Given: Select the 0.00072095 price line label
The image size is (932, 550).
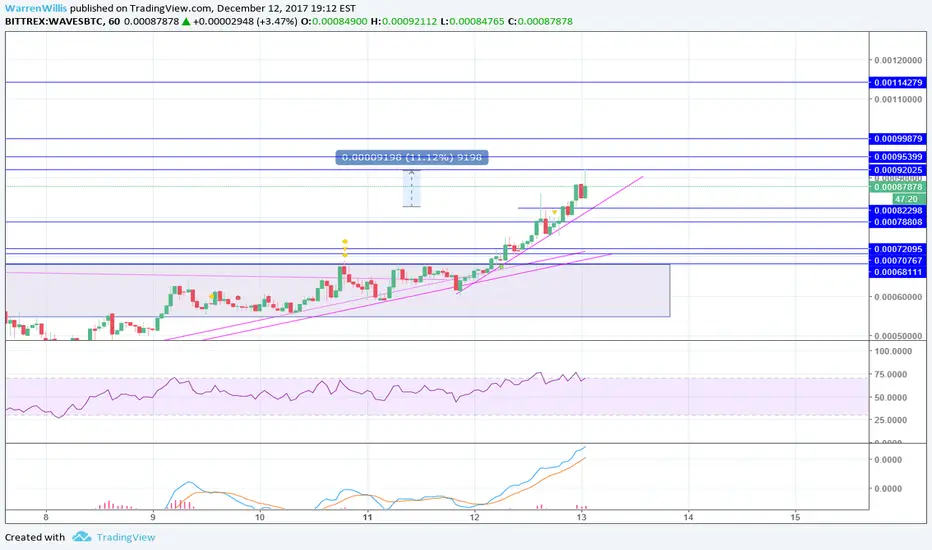Looking at the screenshot, I should pos(898,249).
